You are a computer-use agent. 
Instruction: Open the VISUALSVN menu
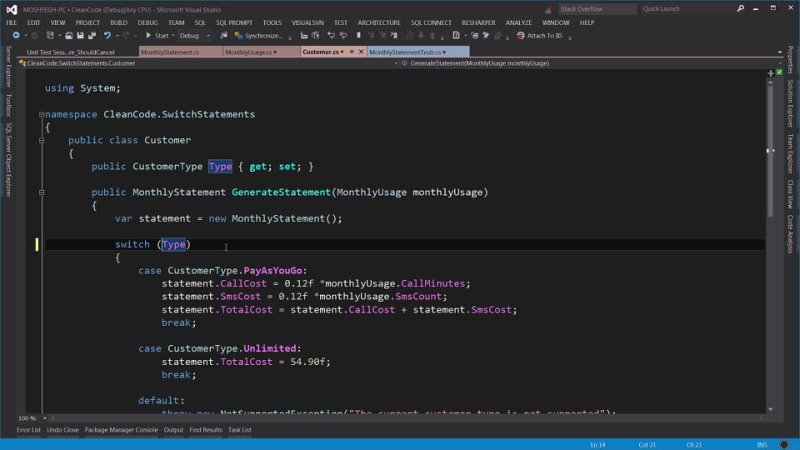pos(308,22)
